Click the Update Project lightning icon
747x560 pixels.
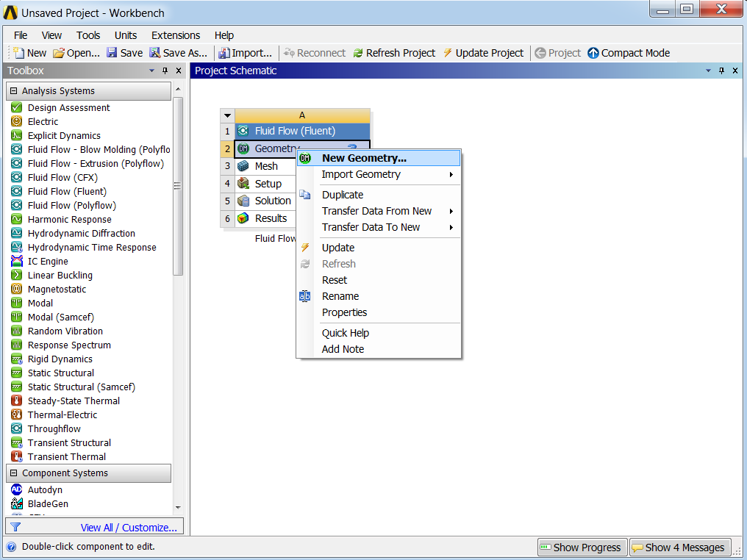(448, 53)
